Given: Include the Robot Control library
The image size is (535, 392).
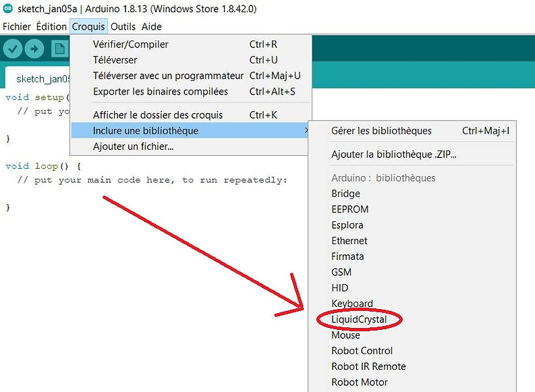Looking at the screenshot, I should click(412, 351).
